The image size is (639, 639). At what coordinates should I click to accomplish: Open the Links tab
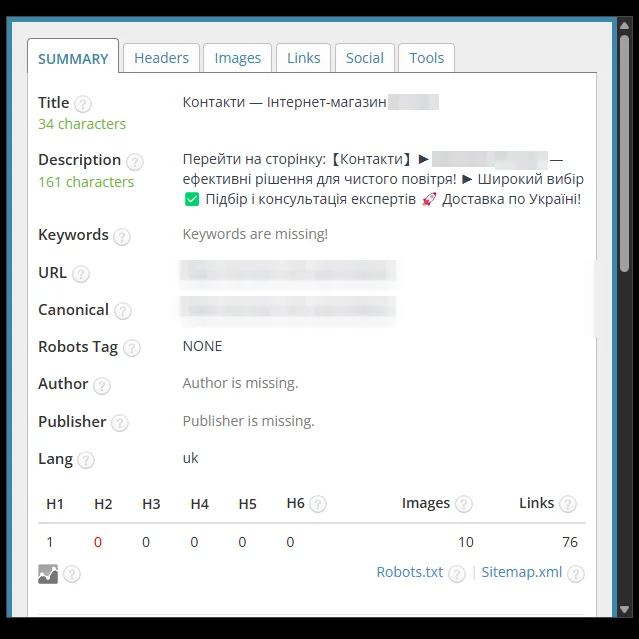pos(304,58)
